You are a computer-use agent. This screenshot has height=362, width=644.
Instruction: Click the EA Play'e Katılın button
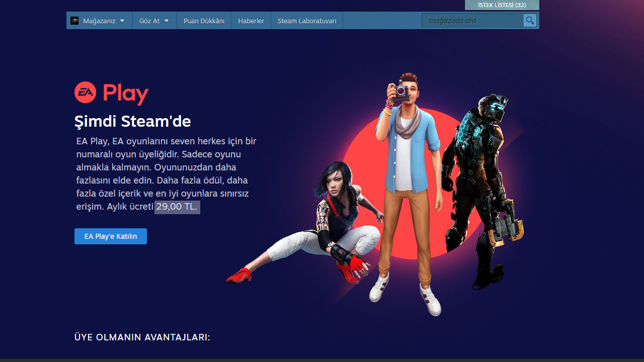pos(111,236)
